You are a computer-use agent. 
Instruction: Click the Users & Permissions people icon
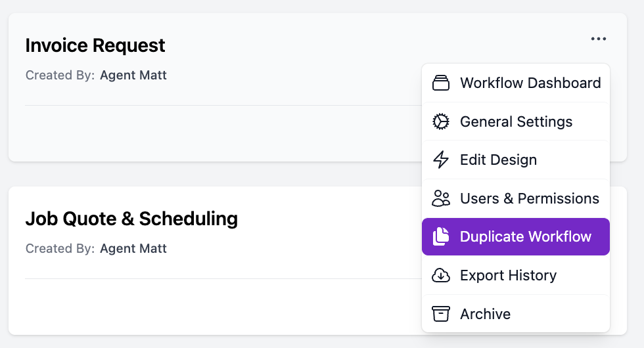point(440,198)
